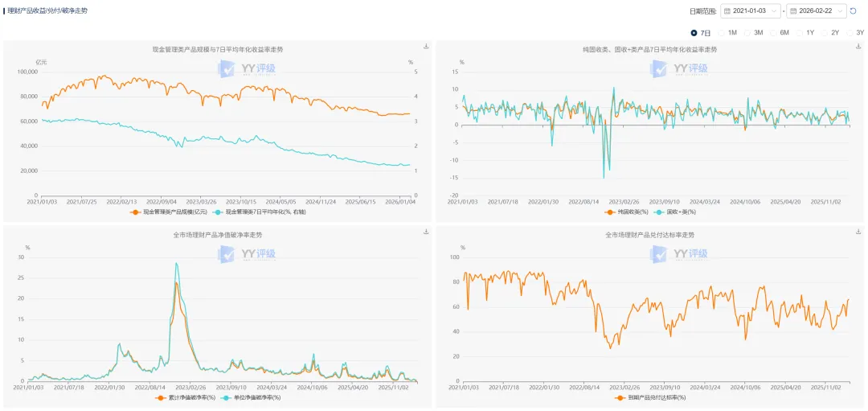Select the 2Y period radio button
Viewport: 868px width, 411px height.
point(825,33)
